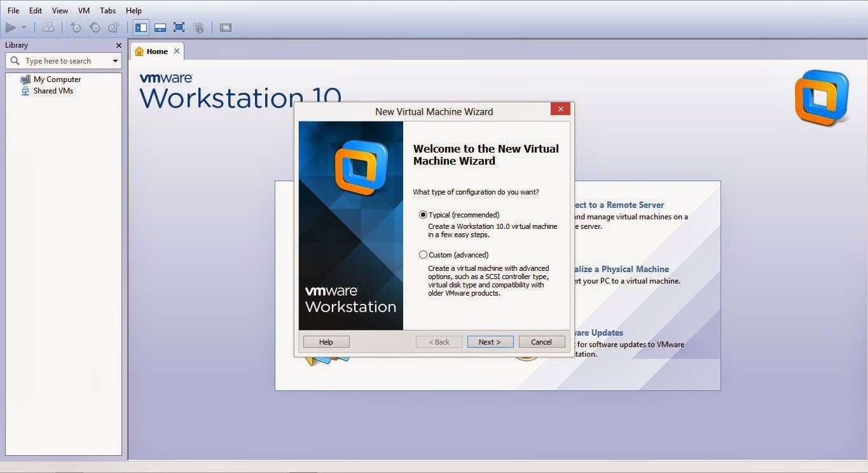
Task: Click the Shared VMs icon
Action: (25, 91)
